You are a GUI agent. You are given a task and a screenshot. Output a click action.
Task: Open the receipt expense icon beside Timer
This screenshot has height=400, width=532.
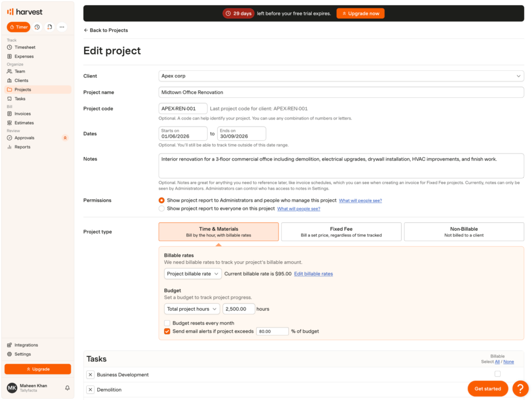coord(49,27)
